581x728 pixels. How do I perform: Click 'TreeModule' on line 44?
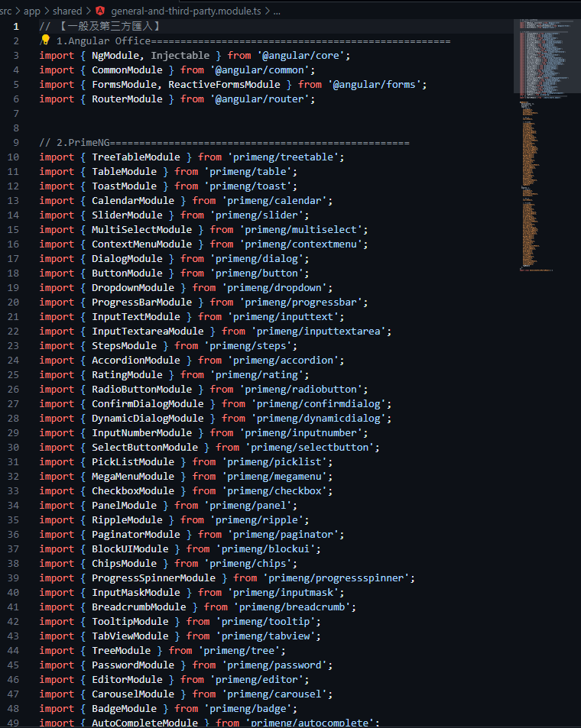pos(122,651)
